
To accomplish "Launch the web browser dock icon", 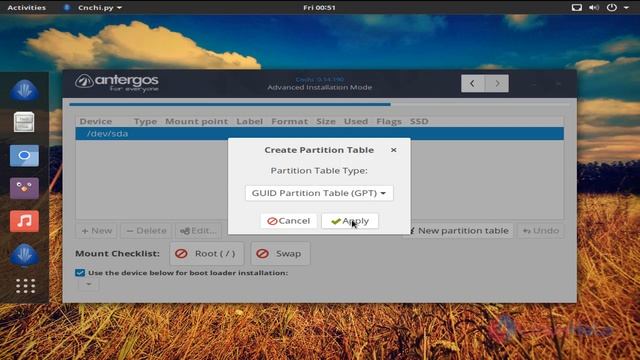I will pos(24,156).
